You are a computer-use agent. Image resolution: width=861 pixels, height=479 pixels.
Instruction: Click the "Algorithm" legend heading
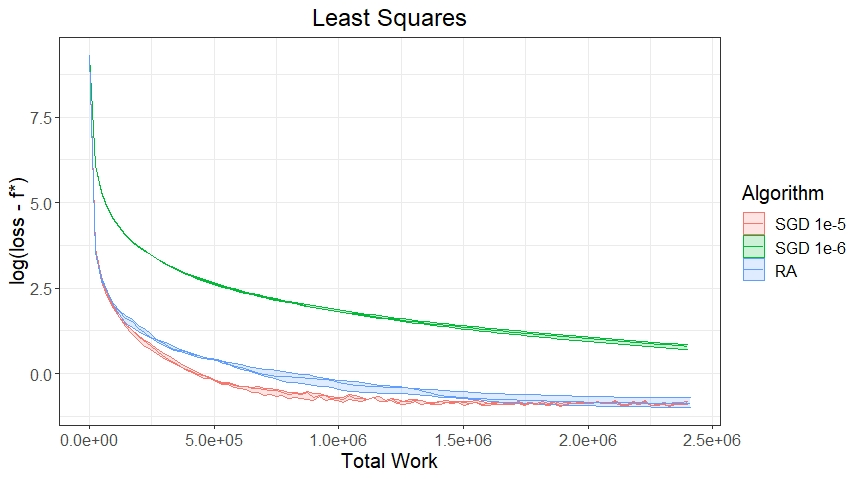point(782,193)
